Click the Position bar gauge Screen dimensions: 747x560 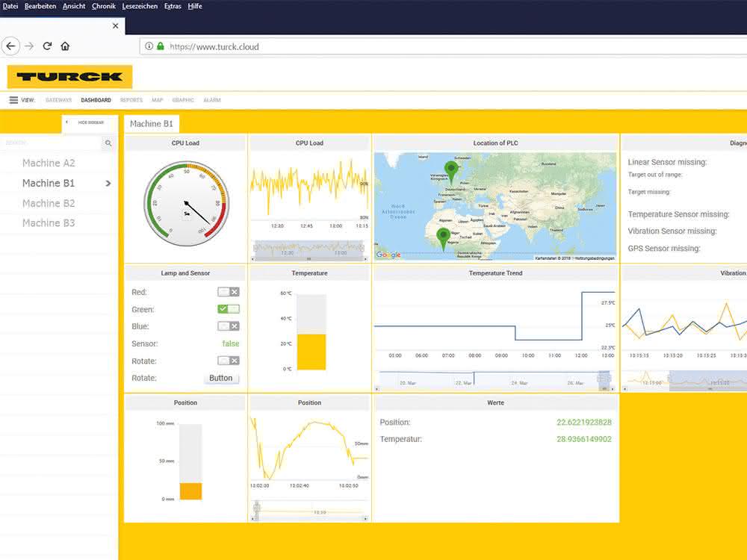(x=190, y=461)
